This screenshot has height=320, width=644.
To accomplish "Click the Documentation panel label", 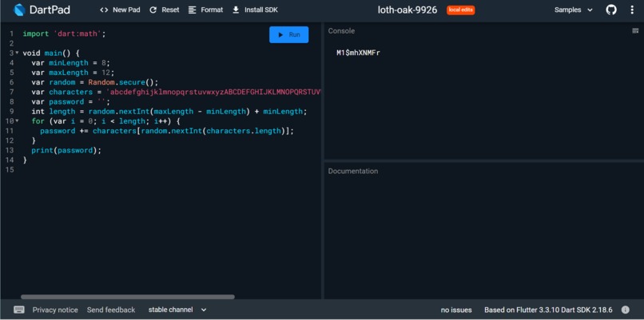I will (353, 171).
